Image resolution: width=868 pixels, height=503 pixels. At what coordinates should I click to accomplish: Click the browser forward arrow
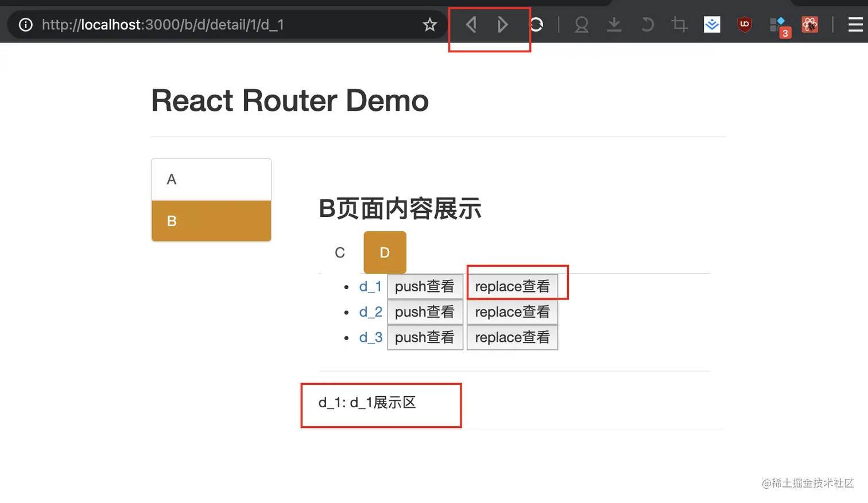click(502, 25)
